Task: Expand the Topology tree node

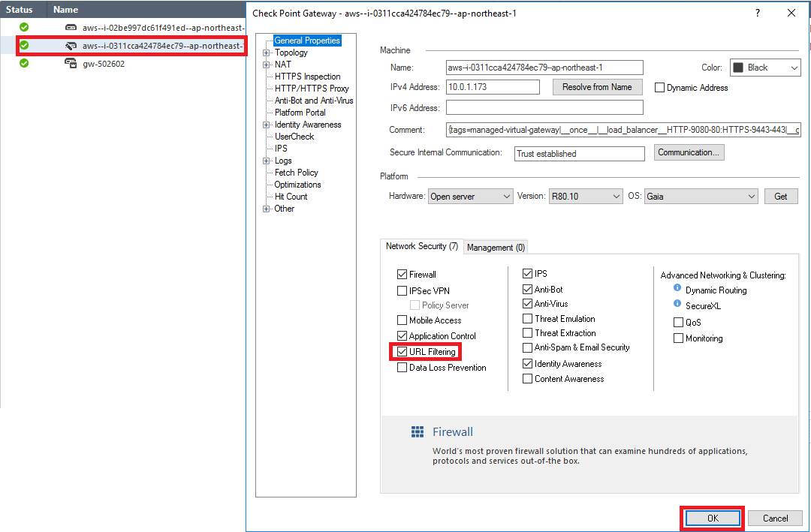Action: pyautogui.click(x=266, y=53)
